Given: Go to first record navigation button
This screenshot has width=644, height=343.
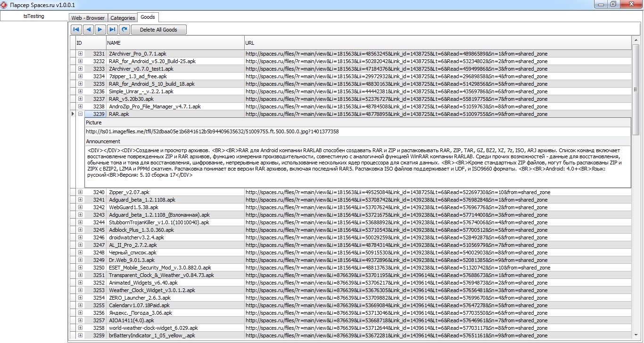Looking at the screenshot, I should coord(76,30).
